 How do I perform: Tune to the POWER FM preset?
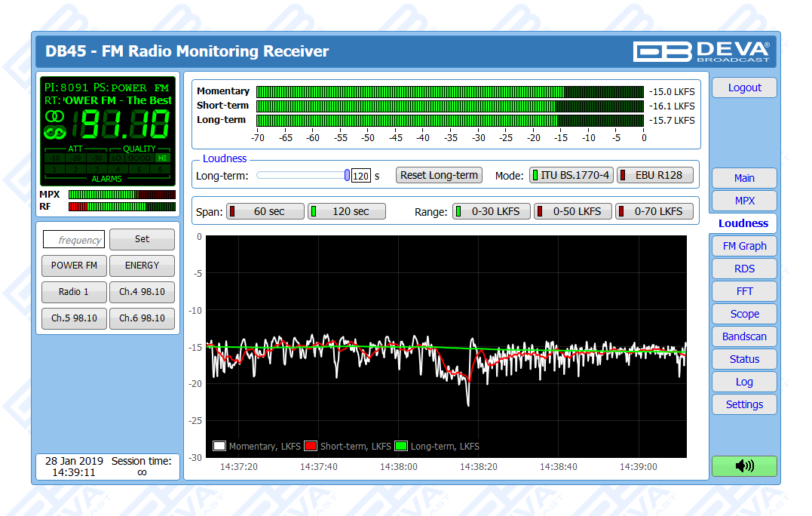[74, 266]
